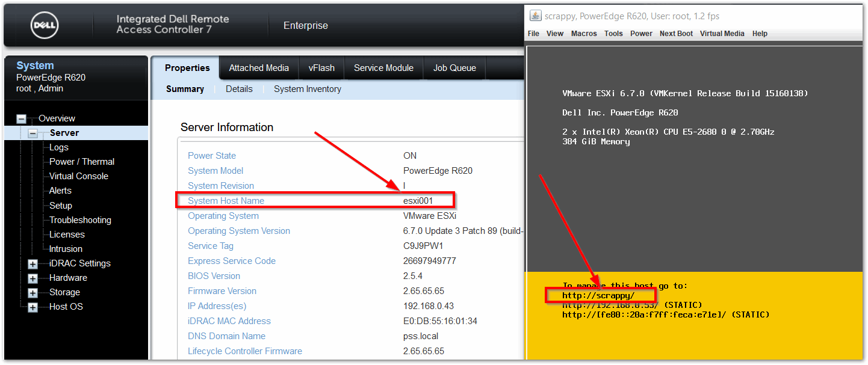Open the Next Boot menu

(676, 34)
